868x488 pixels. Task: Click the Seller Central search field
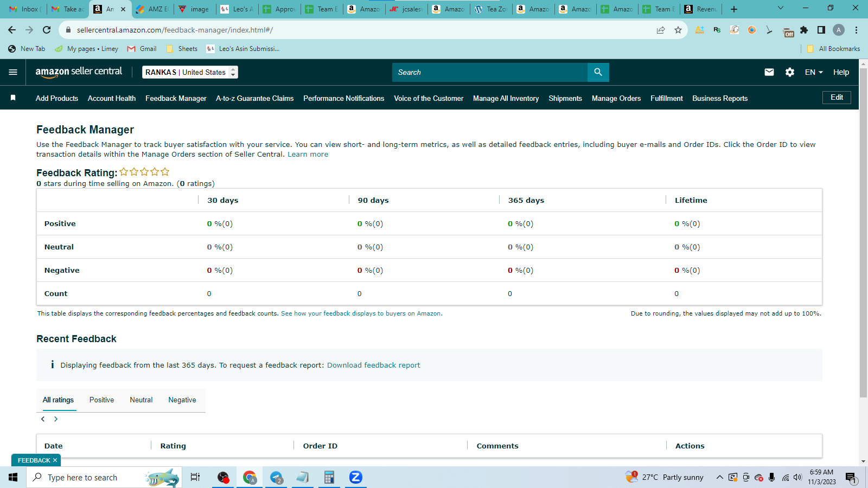tap(490, 72)
